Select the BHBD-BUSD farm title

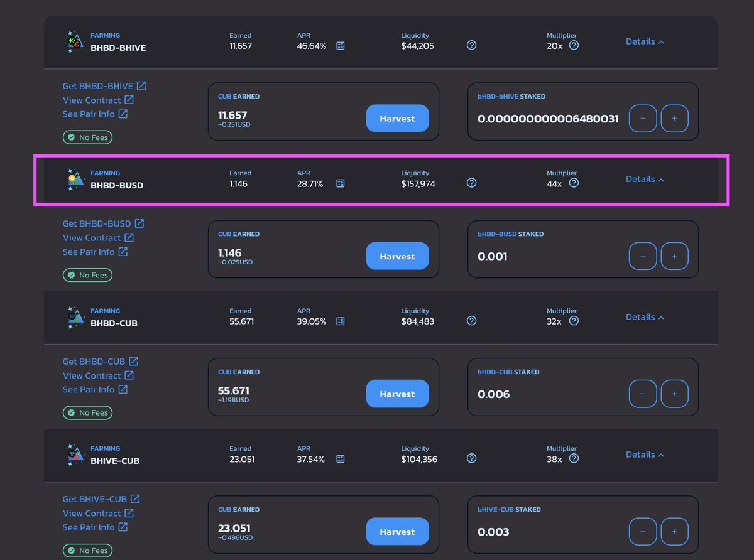click(x=117, y=185)
